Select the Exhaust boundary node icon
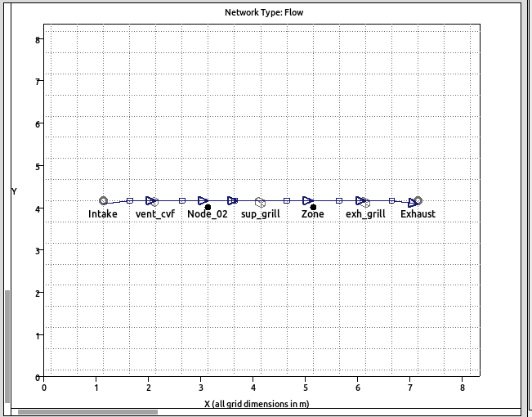 click(418, 200)
